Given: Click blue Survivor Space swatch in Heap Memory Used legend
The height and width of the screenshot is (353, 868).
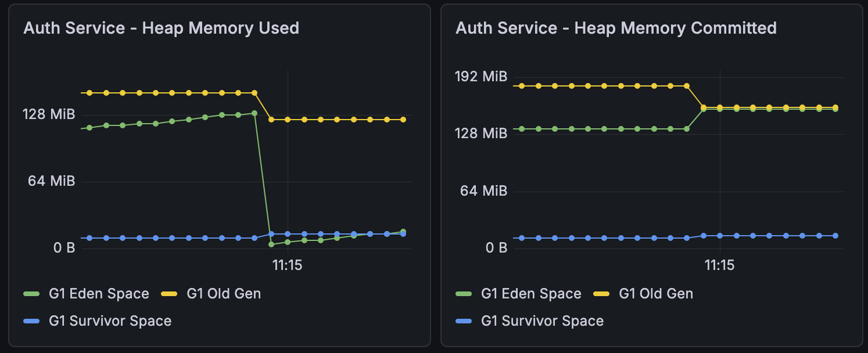Looking at the screenshot, I should (31, 321).
